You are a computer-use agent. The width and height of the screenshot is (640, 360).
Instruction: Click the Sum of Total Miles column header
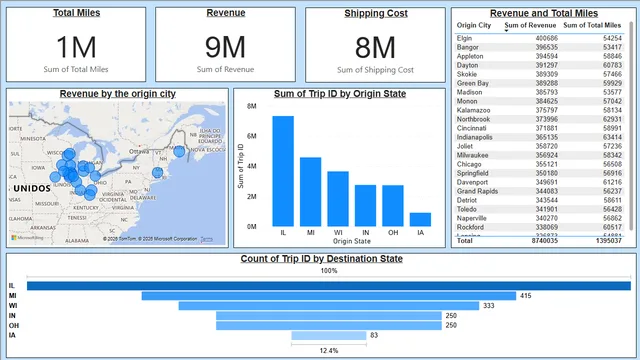tap(592, 25)
